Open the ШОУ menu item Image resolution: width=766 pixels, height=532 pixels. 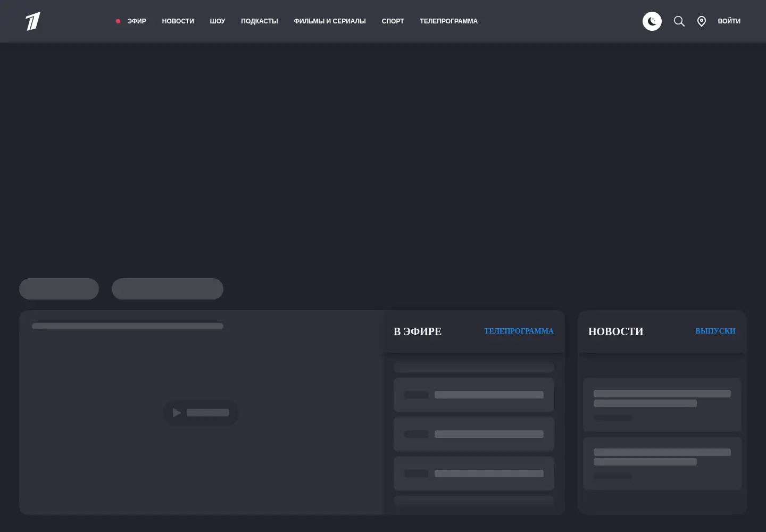pyautogui.click(x=218, y=21)
